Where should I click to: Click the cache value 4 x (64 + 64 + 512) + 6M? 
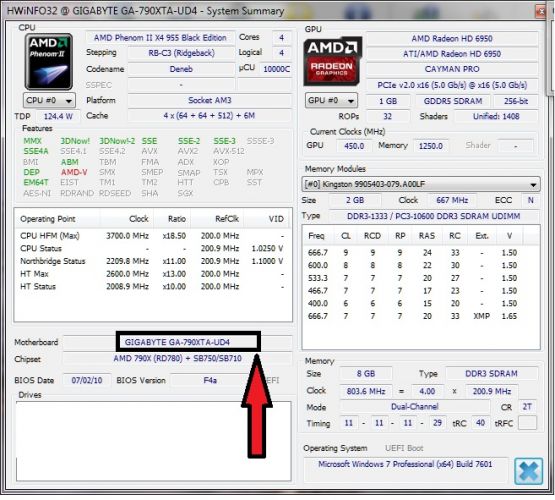(x=210, y=116)
